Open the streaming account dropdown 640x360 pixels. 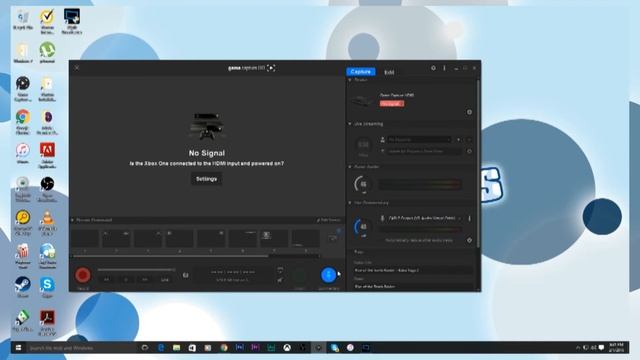click(420, 140)
